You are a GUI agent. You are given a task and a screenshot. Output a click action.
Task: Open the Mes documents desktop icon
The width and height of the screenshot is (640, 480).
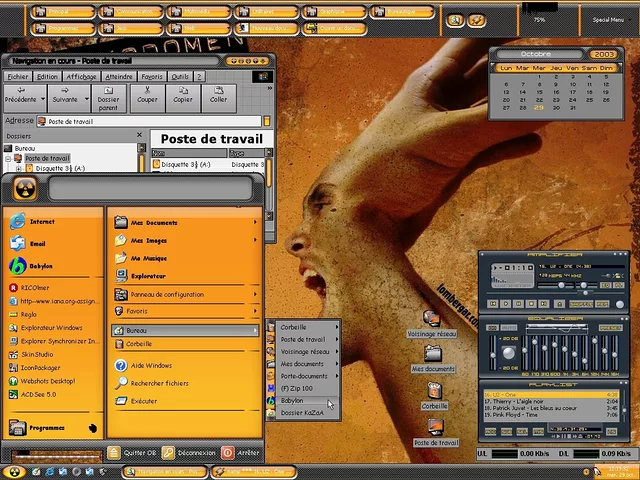(432, 355)
